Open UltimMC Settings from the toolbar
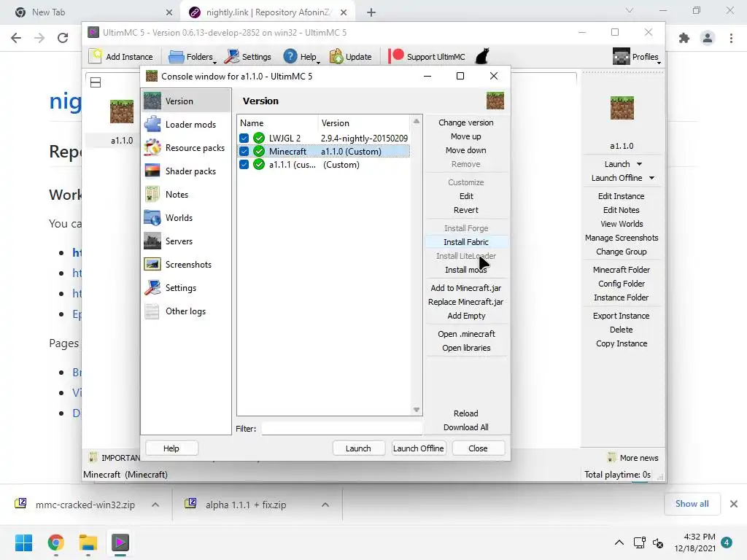The image size is (747, 560). pos(248,57)
